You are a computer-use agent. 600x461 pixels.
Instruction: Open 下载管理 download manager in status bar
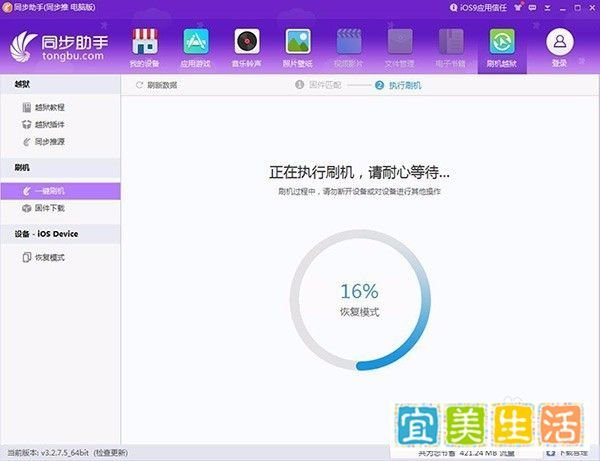[x=567, y=453]
